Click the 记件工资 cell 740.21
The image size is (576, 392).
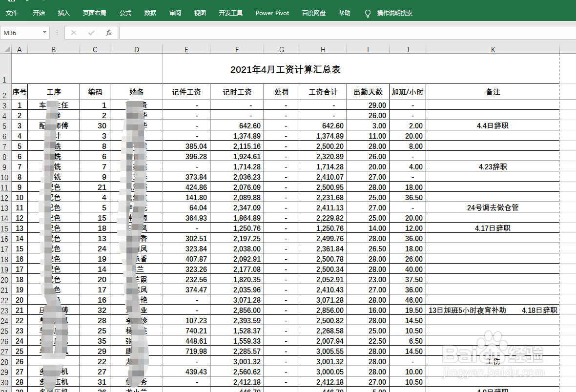[x=186, y=330]
